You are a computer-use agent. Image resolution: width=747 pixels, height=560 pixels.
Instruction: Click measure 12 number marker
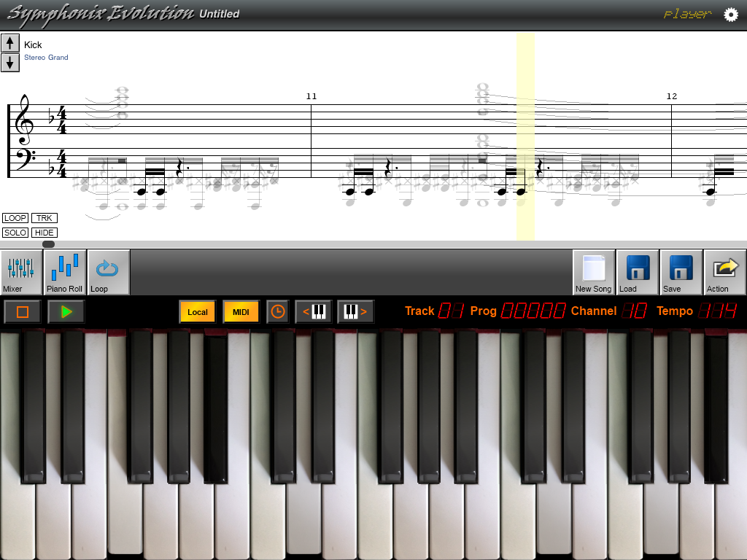pyautogui.click(x=672, y=96)
